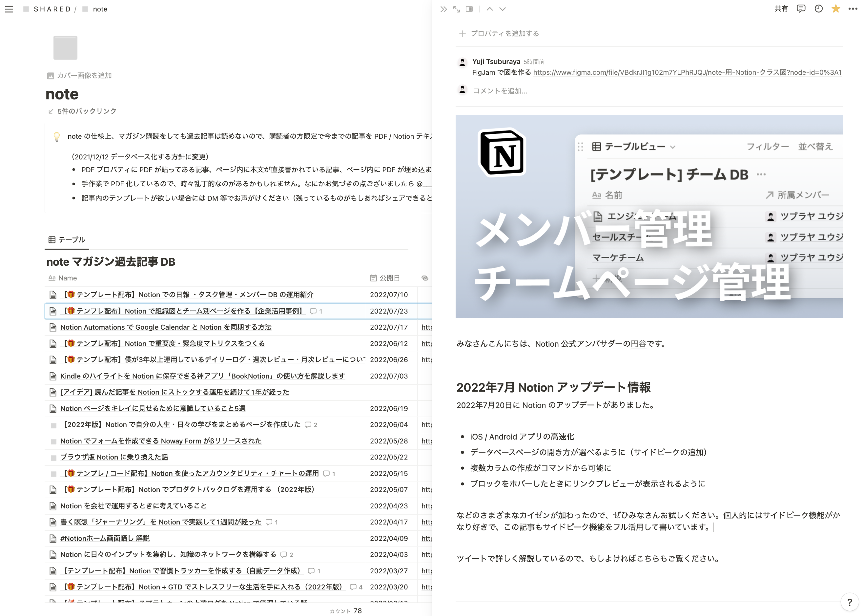864x616 pixels.
Task: Click the 公開日 column header
Action: (x=385, y=278)
